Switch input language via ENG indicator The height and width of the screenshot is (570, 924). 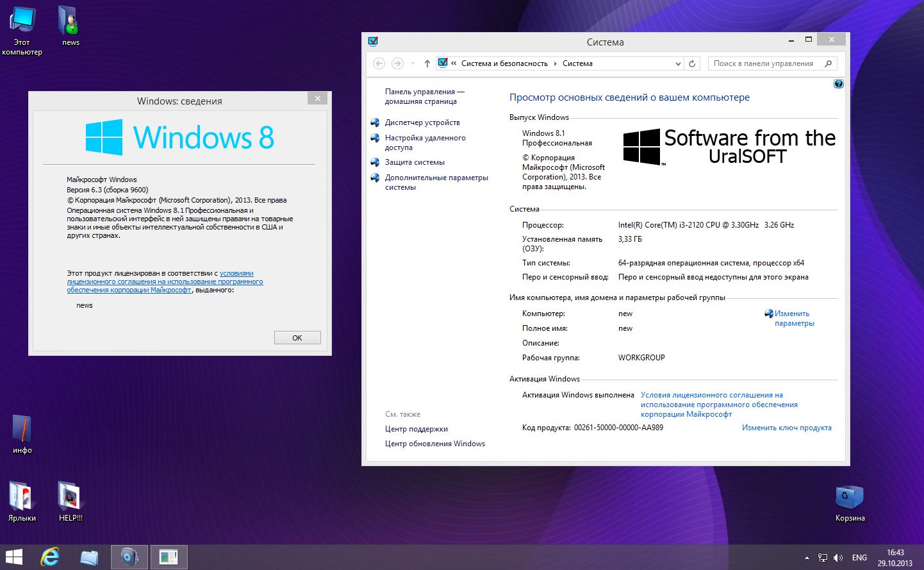click(859, 558)
